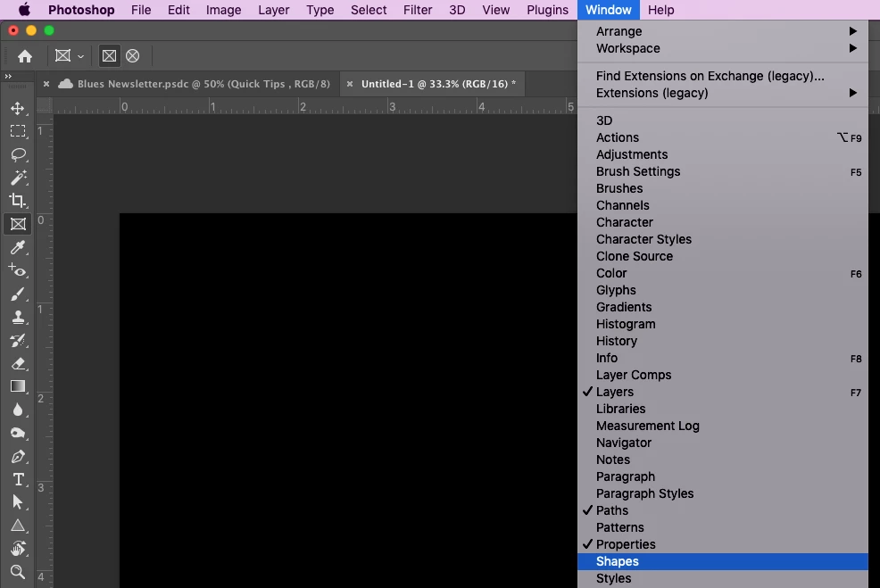Image resolution: width=880 pixels, height=588 pixels.
Task: Expand the Workspace submenu
Action: [723, 48]
